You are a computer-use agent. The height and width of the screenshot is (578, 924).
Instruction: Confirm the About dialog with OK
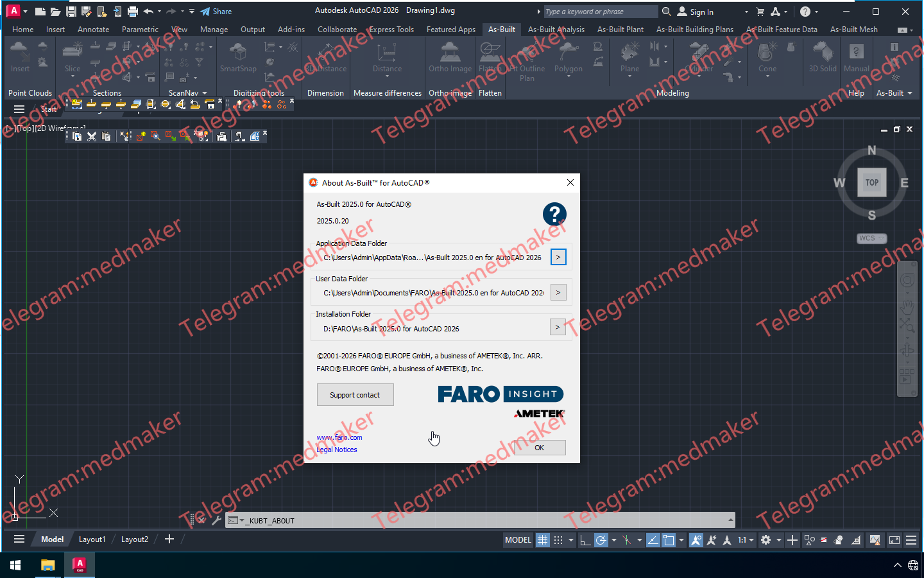540,448
